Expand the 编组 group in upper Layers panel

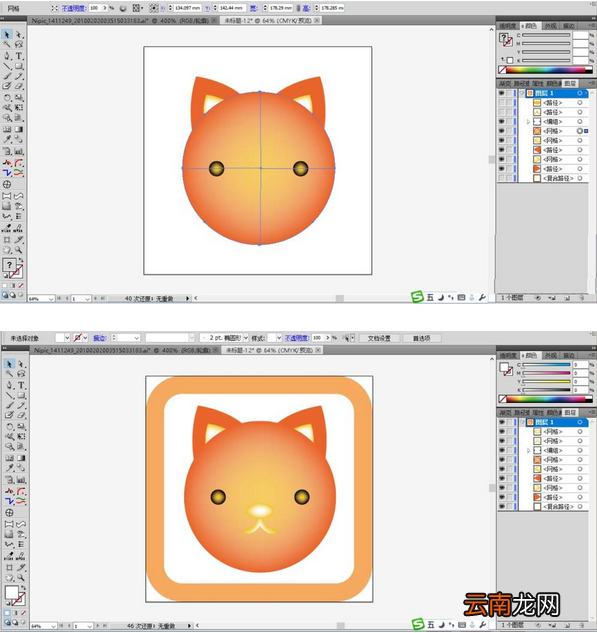pyautogui.click(x=528, y=122)
